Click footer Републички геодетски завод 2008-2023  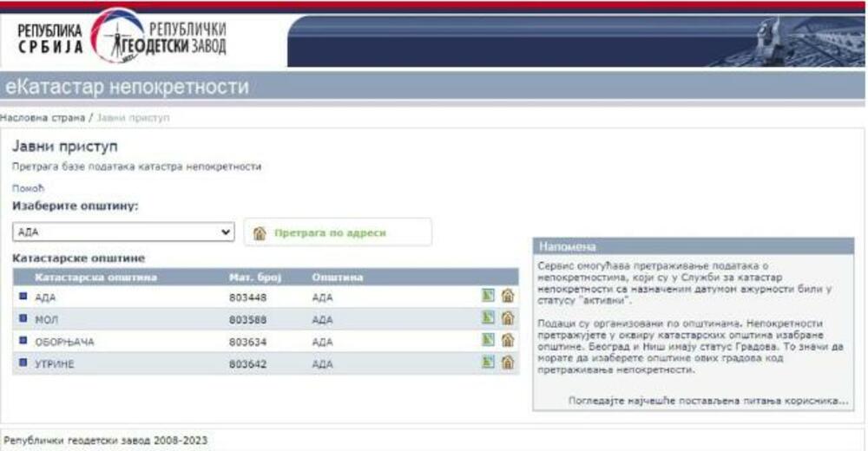(x=105, y=441)
